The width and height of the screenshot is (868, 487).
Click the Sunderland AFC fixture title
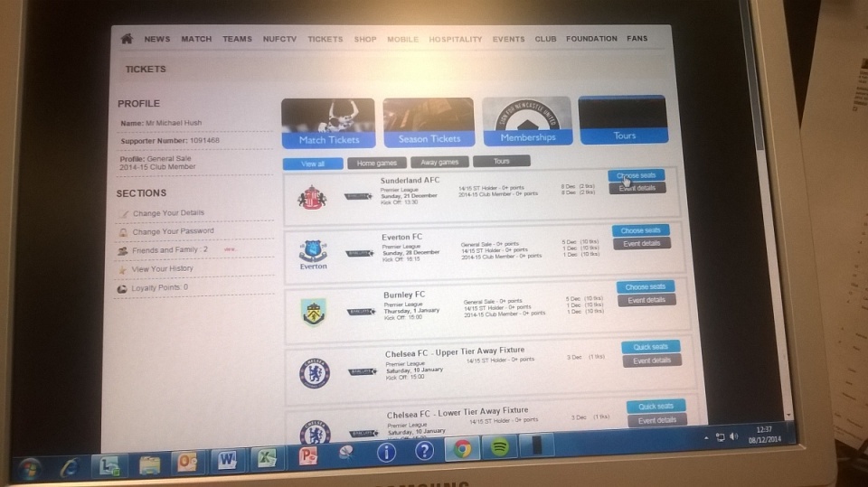click(x=410, y=181)
